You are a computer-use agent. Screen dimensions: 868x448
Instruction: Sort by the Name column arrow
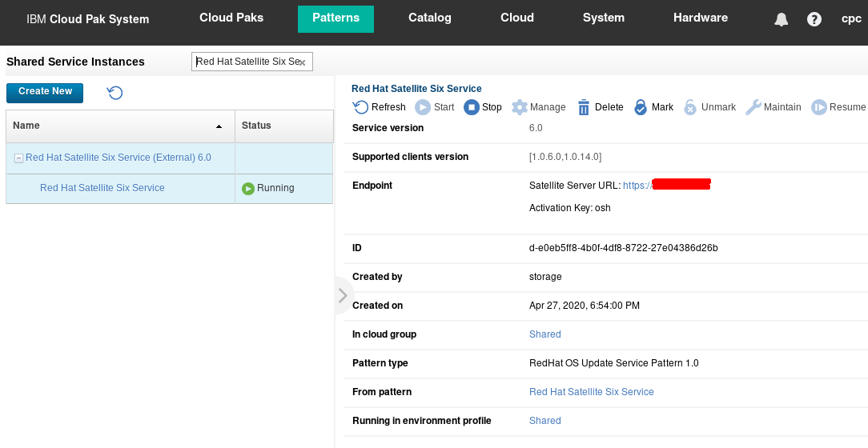(219, 126)
